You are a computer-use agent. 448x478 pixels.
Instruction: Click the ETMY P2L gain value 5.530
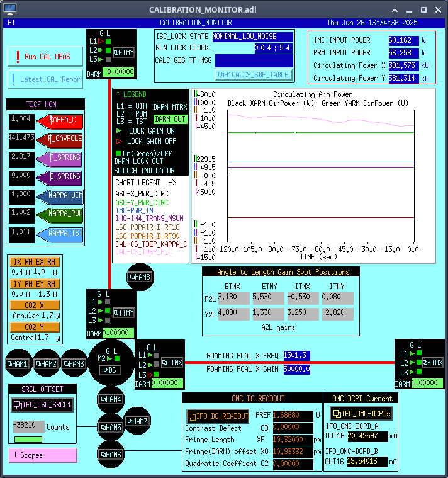268,299
